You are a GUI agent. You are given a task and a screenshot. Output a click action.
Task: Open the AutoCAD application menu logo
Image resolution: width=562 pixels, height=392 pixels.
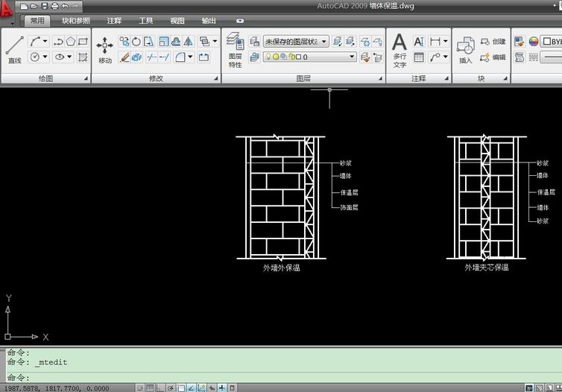click(7, 10)
